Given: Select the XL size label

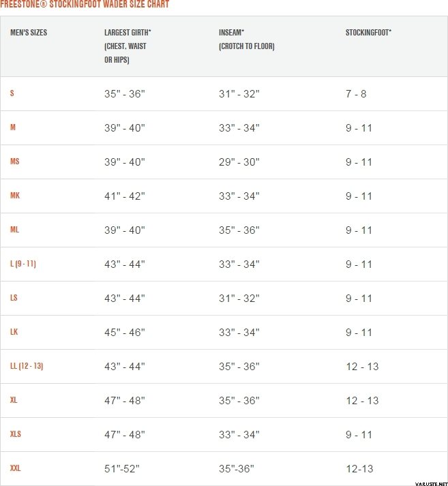Looking at the screenshot, I should pos(14,400).
